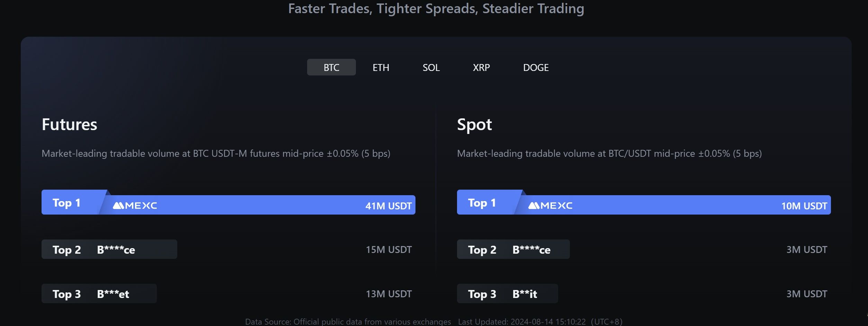Open the SOL tab
The image size is (868, 326).
[x=431, y=67]
